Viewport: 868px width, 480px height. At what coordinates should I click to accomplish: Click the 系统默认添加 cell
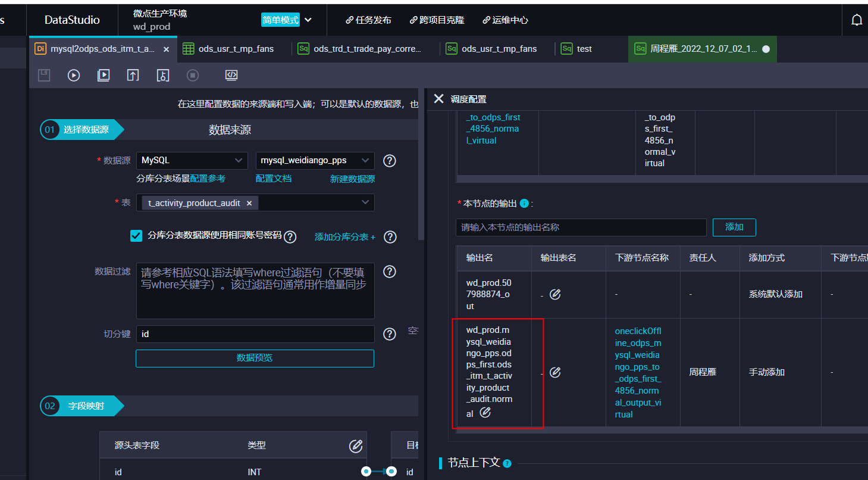(x=776, y=294)
